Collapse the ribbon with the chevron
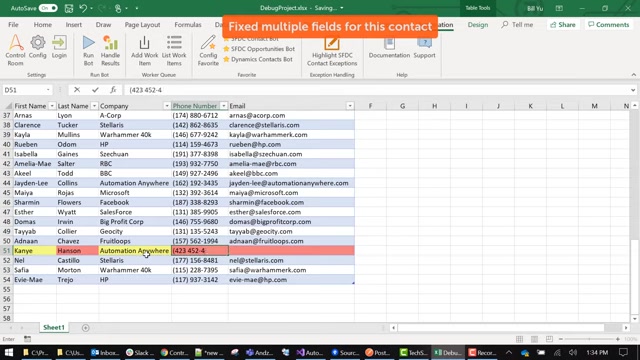640x360 pixels. (633, 75)
